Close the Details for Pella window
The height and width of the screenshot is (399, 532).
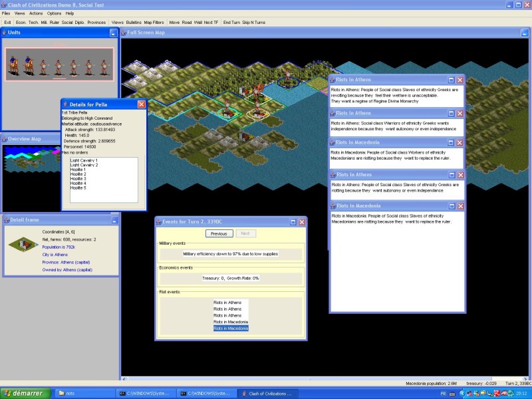pos(141,104)
